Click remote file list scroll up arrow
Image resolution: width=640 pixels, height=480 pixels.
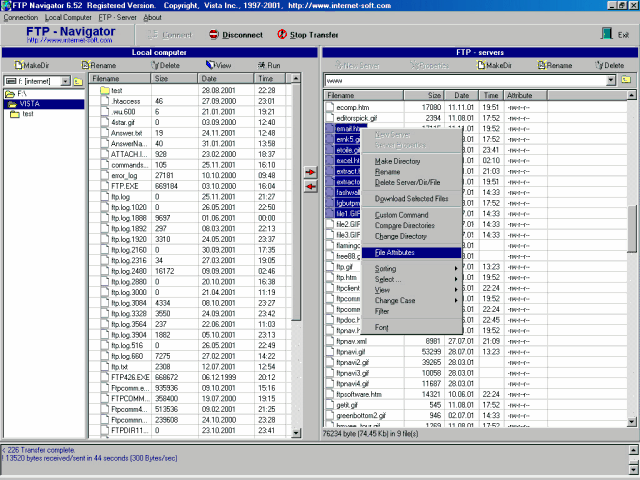click(x=631, y=96)
